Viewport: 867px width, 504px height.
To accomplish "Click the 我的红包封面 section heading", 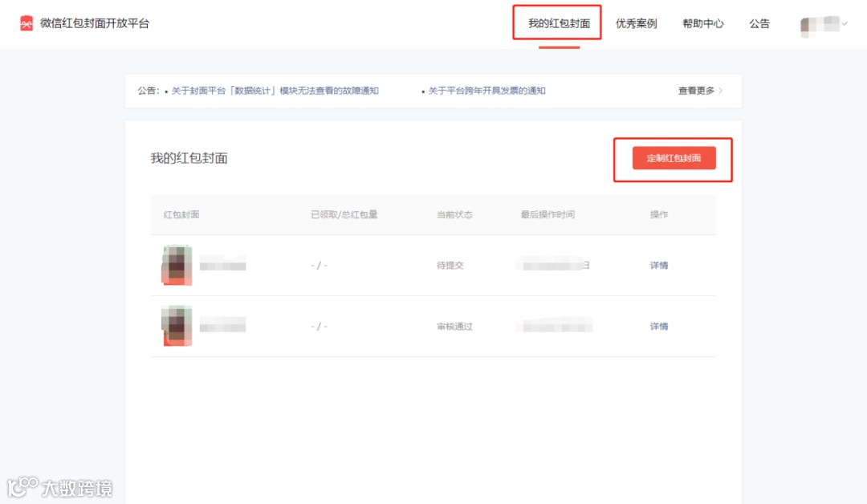I will (x=189, y=158).
